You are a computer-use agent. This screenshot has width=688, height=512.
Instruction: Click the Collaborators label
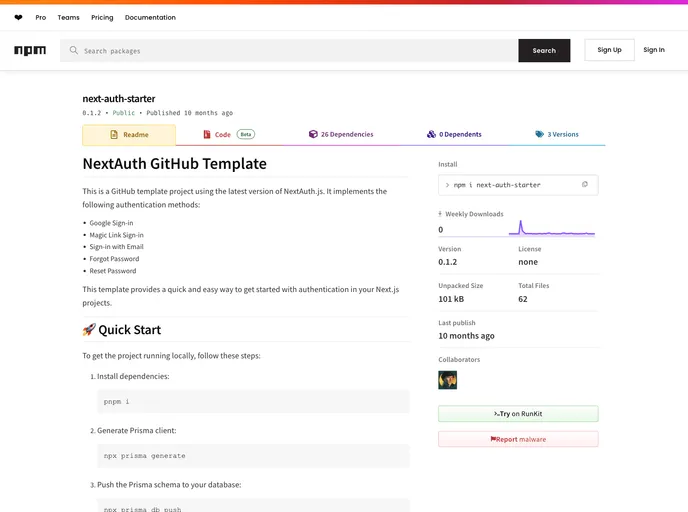pos(459,359)
